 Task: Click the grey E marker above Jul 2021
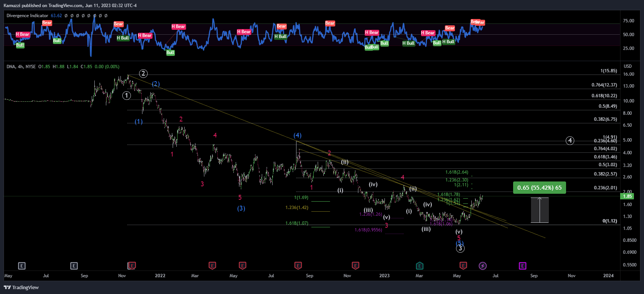(x=22, y=266)
